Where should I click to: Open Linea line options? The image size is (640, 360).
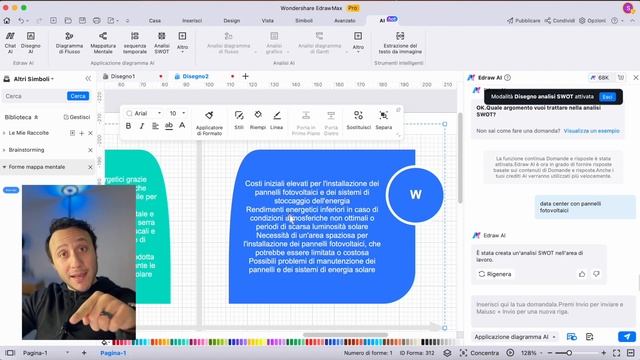pos(276,120)
